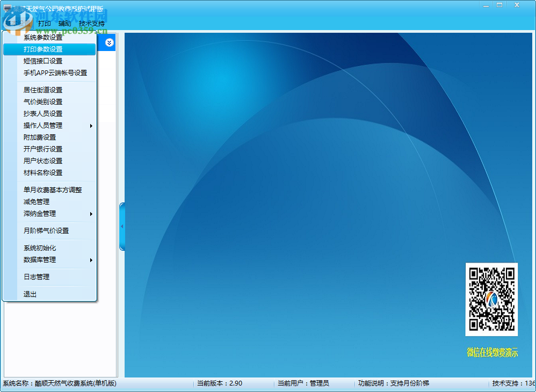Choose 系统初始化 menu item
This screenshot has height=392, width=536.
point(49,248)
